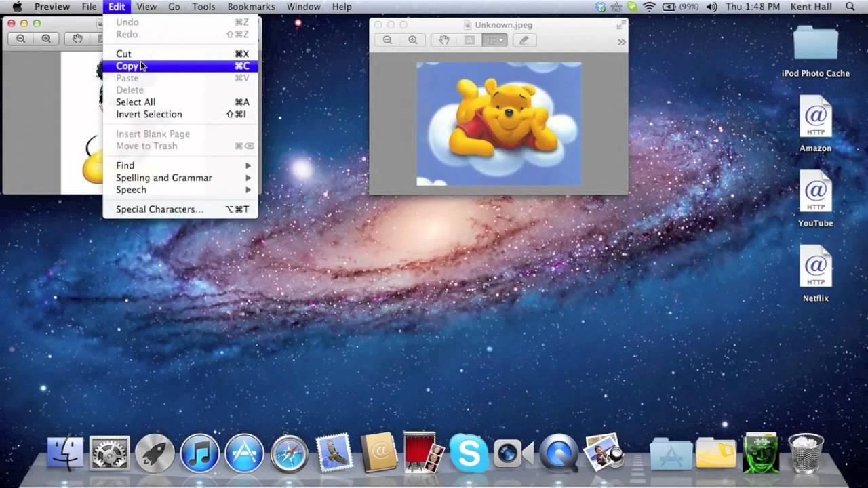Select the Text selection tool in Unknown.jpeg
Viewport: 868px width, 488px height.
click(x=469, y=40)
